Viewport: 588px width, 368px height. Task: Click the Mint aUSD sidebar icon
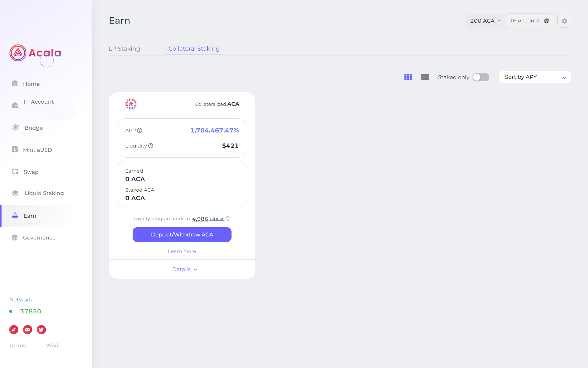(15, 149)
